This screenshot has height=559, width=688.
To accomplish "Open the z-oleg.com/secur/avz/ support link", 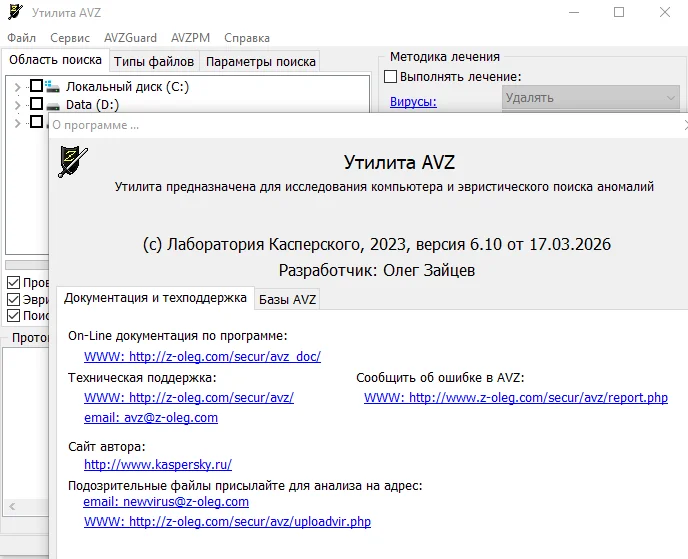I will pyautogui.click(x=189, y=398).
